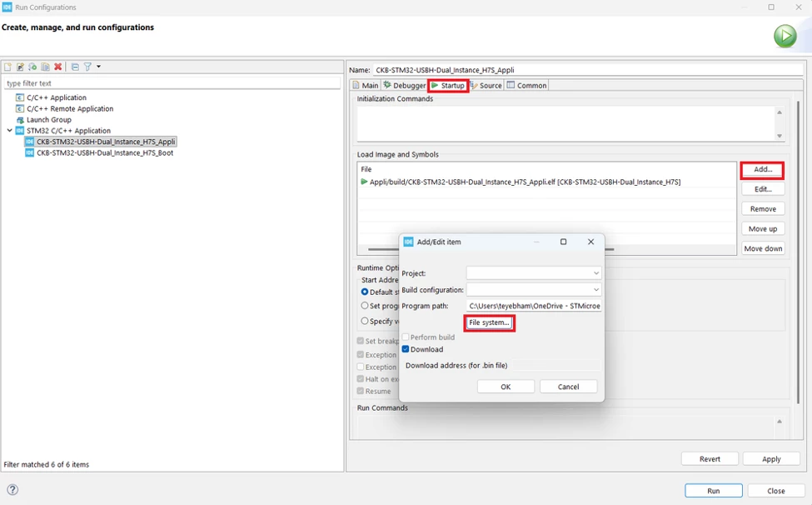
Task: Click the Run button at the bottom
Action: coord(713,491)
